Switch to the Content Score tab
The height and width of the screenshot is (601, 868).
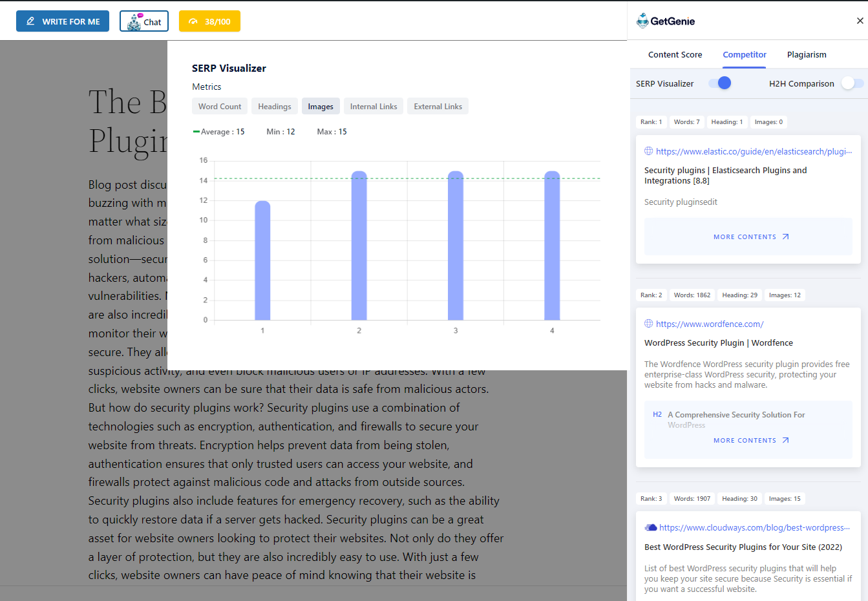pyautogui.click(x=675, y=55)
